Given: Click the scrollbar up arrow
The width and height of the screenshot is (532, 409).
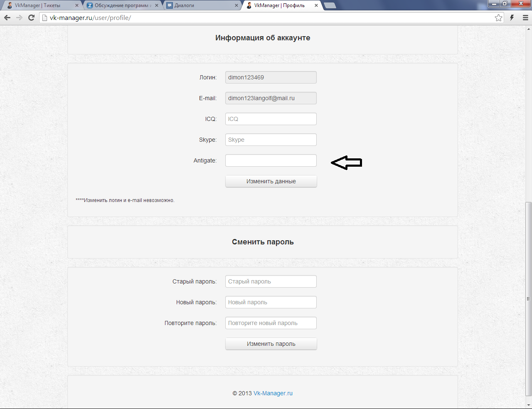Looking at the screenshot, I should point(528,29).
